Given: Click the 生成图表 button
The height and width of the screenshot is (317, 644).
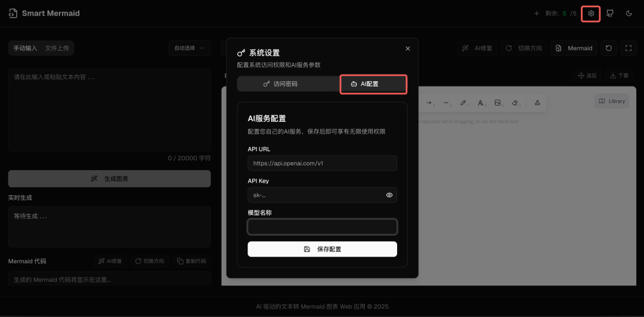Looking at the screenshot, I should point(109,179).
